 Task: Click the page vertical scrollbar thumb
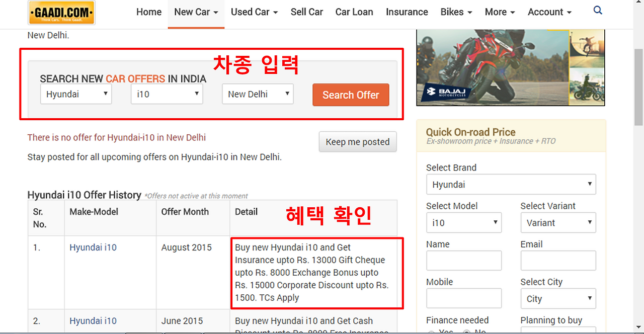click(x=638, y=87)
